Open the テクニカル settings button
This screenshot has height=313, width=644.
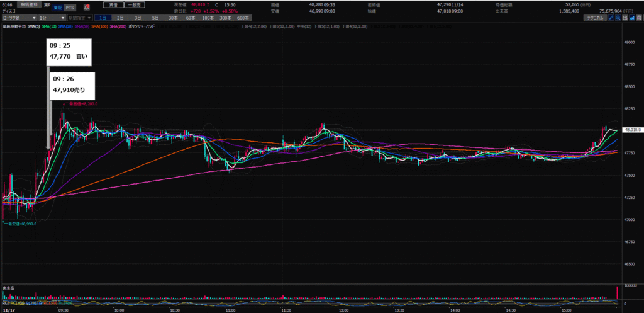[592, 19]
